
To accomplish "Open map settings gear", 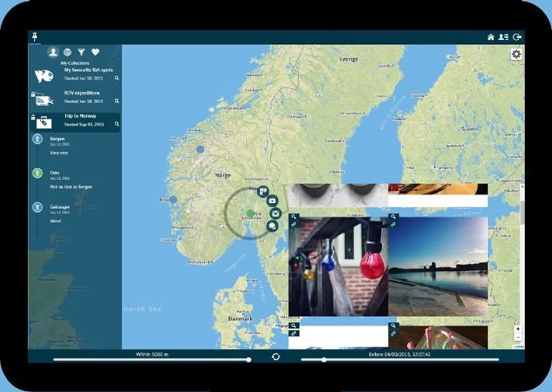I will pyautogui.click(x=516, y=54).
